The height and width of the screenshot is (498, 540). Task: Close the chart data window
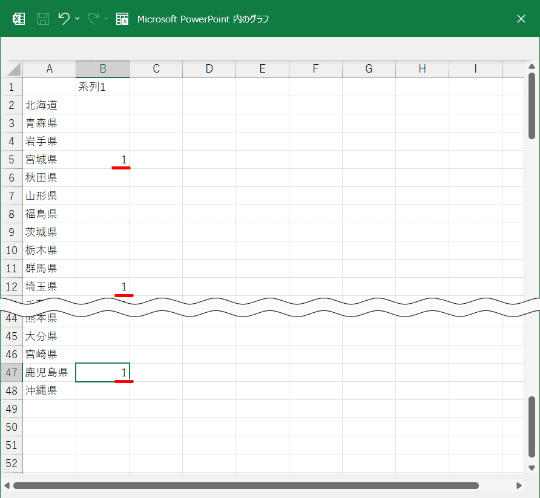coord(521,19)
